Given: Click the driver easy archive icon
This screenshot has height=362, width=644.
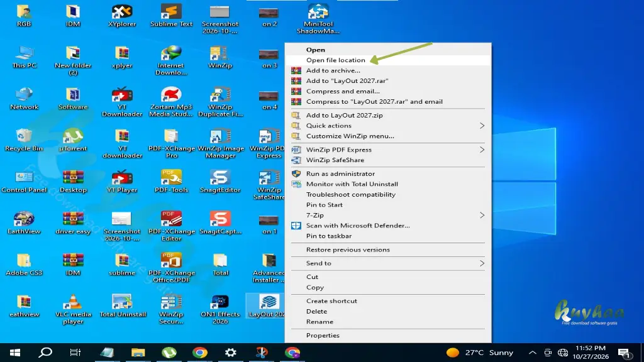Looking at the screenshot, I should [73, 223].
